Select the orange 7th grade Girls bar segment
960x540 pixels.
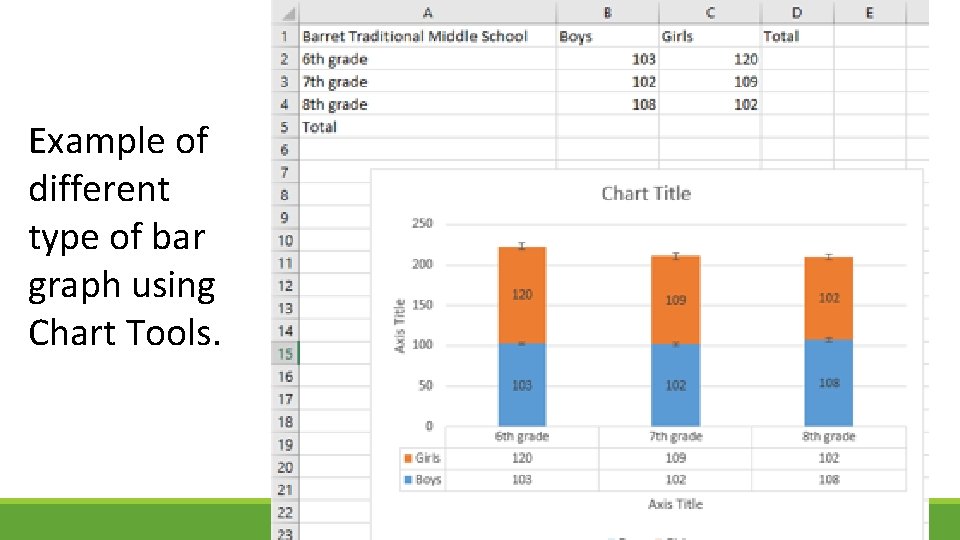tap(675, 300)
